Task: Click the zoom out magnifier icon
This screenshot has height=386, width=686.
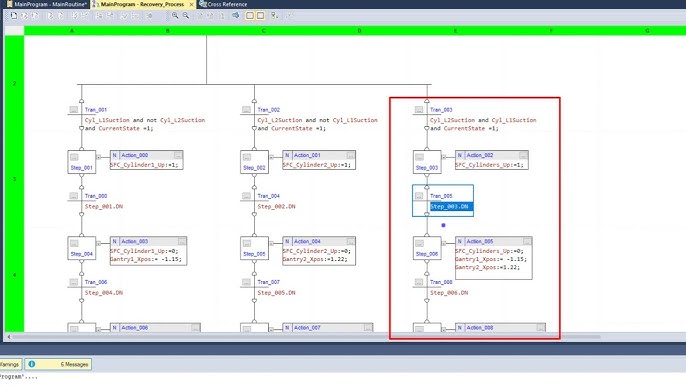Action: 186,16
